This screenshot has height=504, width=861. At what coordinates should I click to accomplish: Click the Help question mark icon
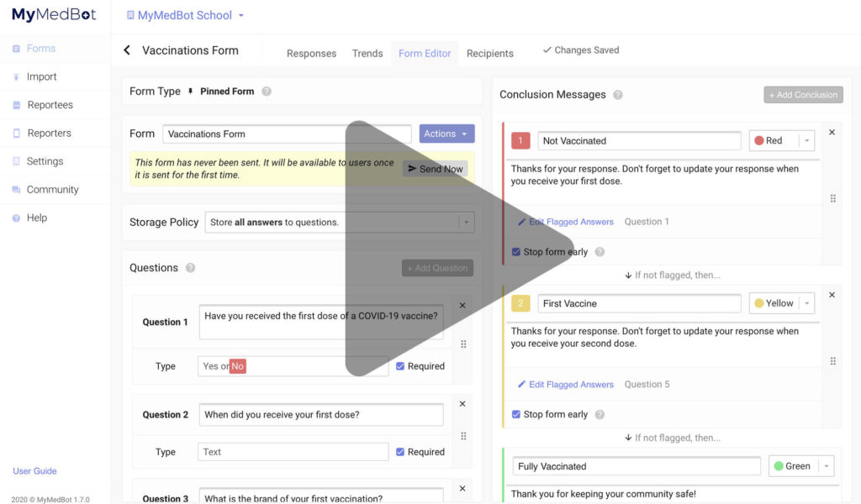17,218
